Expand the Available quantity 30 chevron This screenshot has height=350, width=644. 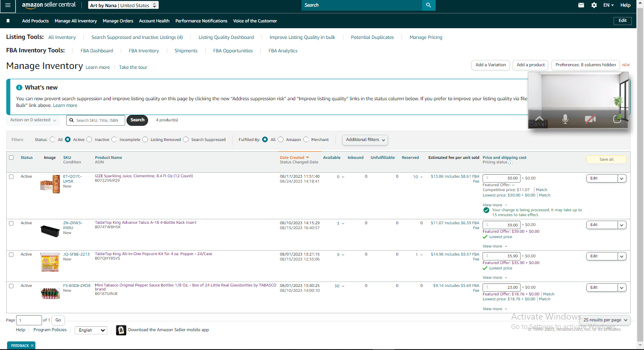(343, 286)
